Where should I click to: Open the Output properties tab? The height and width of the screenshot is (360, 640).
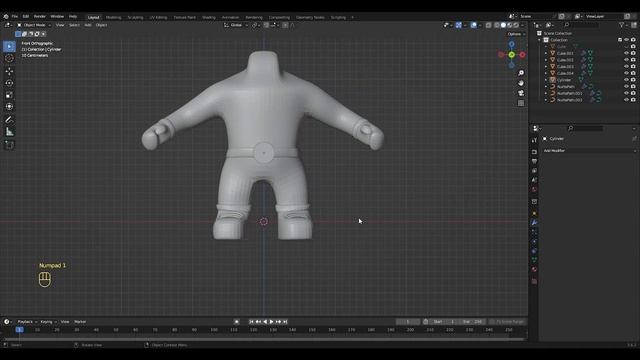coord(534,161)
